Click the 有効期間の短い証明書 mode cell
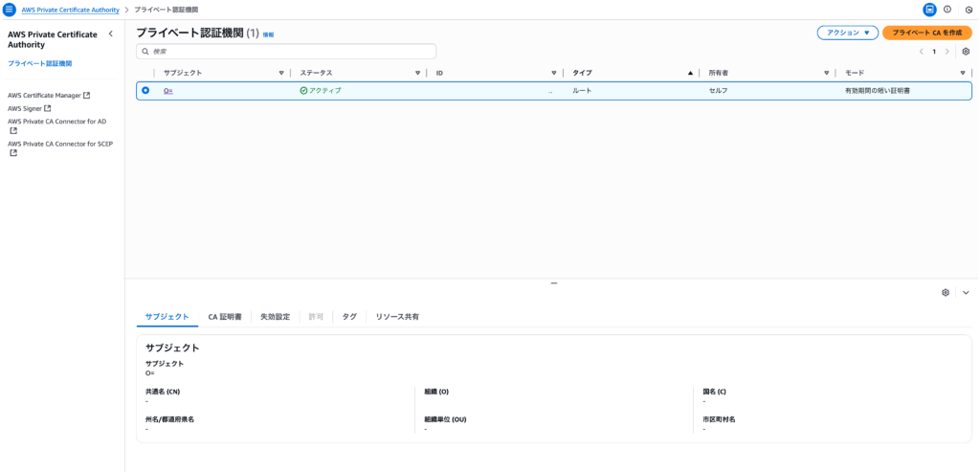Viewport: 980px width, 472px height. (x=877, y=91)
